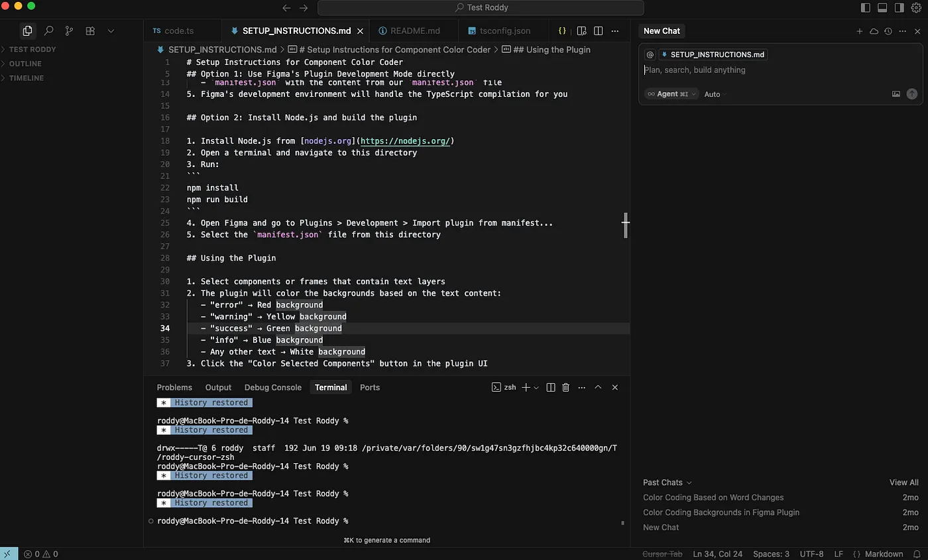Open the markdown preview to the side icon

click(581, 30)
